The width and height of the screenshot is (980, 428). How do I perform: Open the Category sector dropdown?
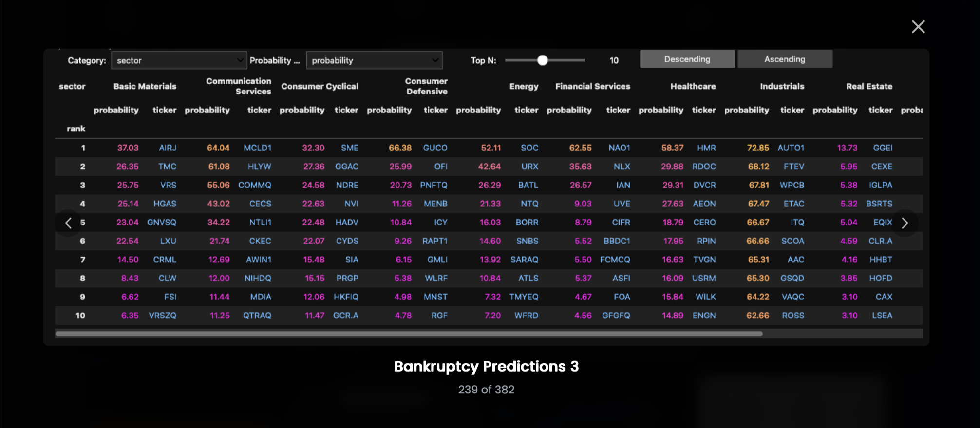pos(179,60)
